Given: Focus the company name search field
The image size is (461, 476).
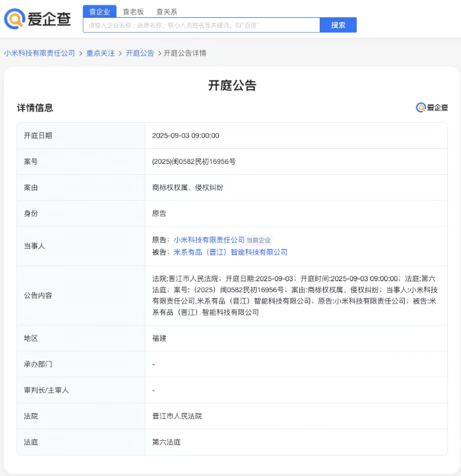Looking at the screenshot, I should (x=202, y=25).
